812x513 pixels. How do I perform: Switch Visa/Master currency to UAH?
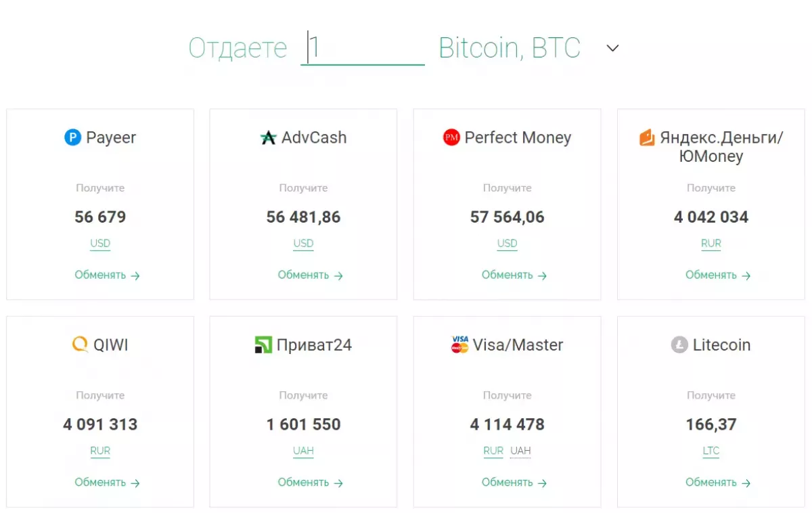[x=520, y=451]
